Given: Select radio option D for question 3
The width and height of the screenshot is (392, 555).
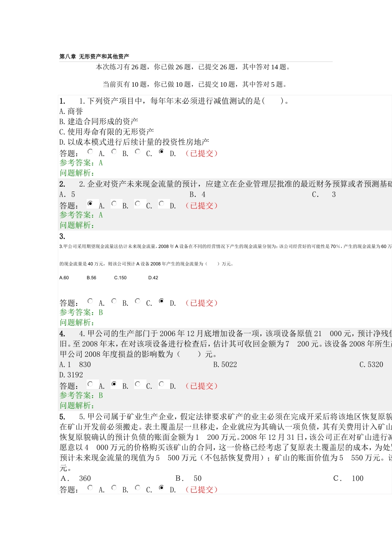Looking at the screenshot, I should pyautogui.click(x=162, y=301).
